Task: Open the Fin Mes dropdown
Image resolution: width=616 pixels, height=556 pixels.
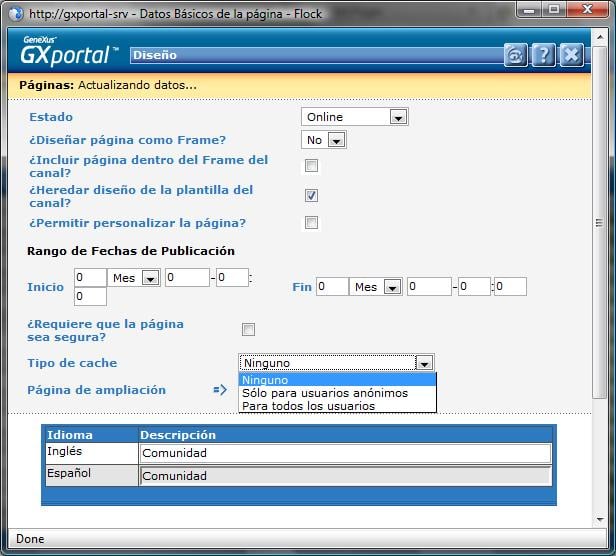Action: coord(376,287)
